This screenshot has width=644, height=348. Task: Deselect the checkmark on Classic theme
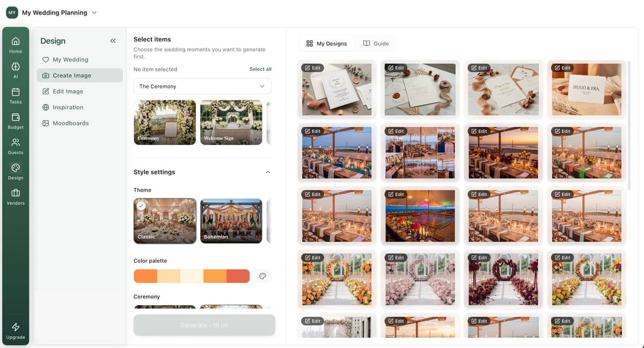click(142, 205)
